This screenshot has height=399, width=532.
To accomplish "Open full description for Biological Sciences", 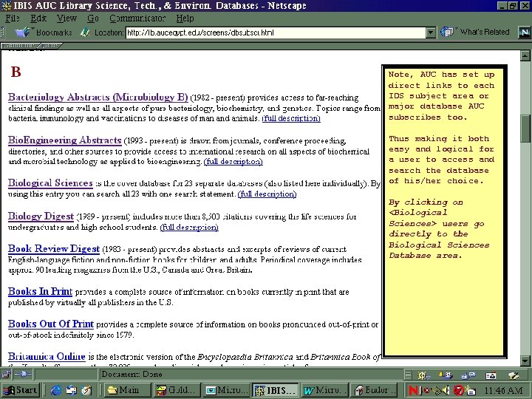I will [267, 194].
